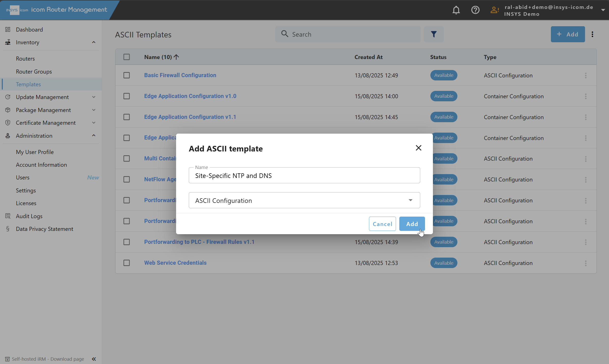Click the user account warning icon
Screen dimensions: 609x364
(494, 10)
